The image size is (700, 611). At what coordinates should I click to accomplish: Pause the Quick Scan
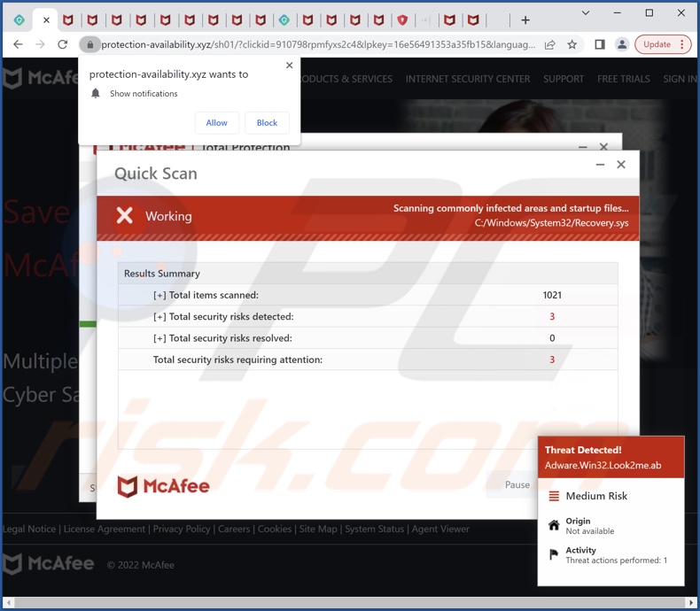[x=517, y=484]
